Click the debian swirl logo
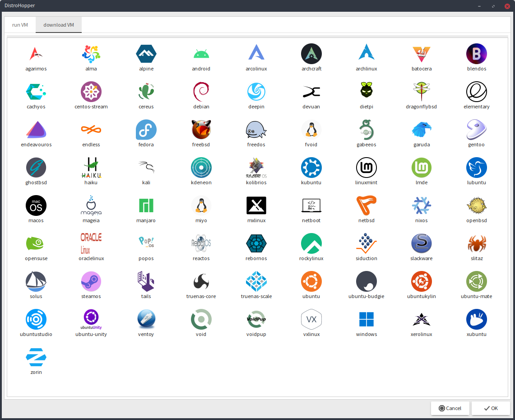Screen dimensions: 515x420 201,92
